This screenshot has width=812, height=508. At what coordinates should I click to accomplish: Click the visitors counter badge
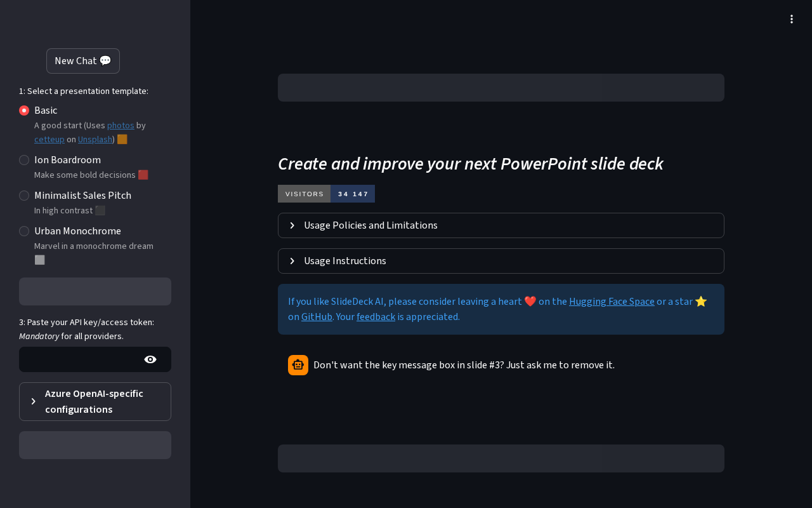tap(326, 194)
